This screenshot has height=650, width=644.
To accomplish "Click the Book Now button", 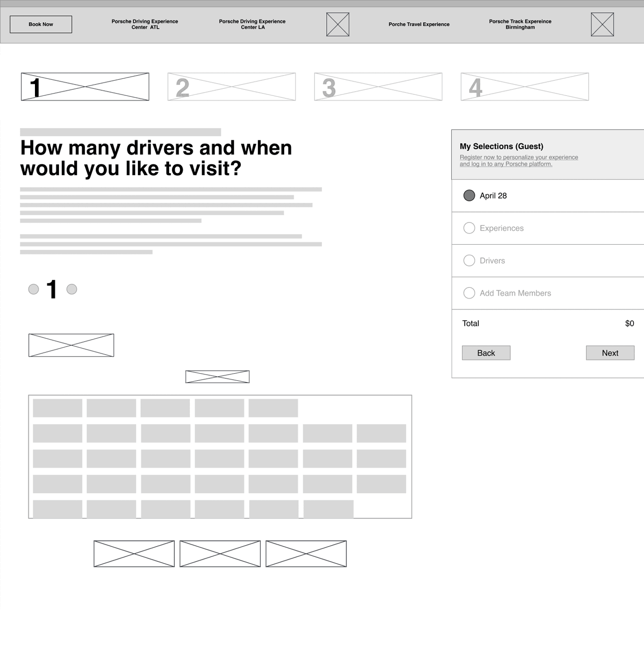I will click(x=41, y=24).
